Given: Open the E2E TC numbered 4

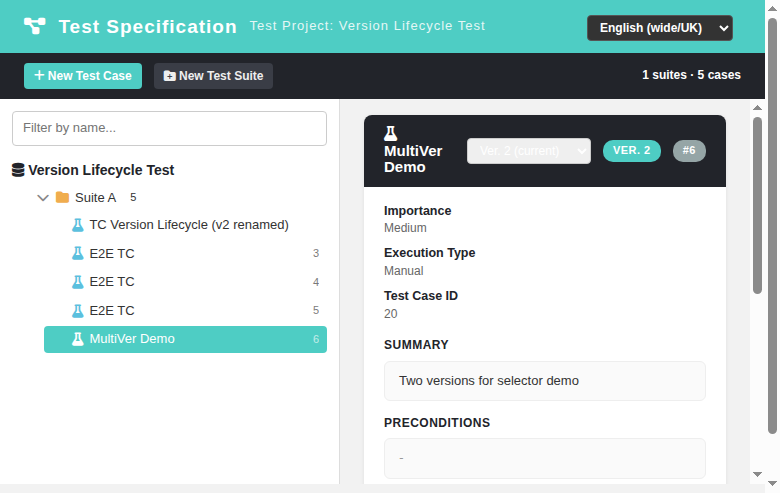Looking at the screenshot, I should (112, 282).
